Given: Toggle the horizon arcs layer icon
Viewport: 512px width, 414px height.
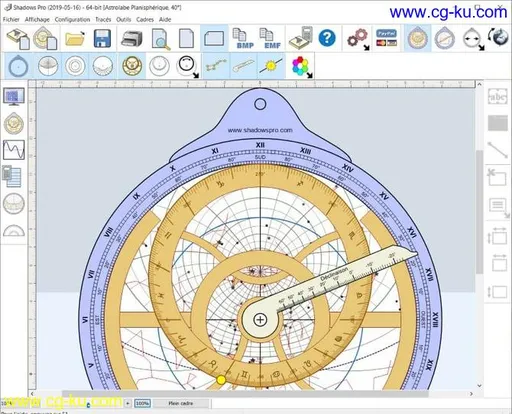Looking at the screenshot, I should click(x=103, y=66).
